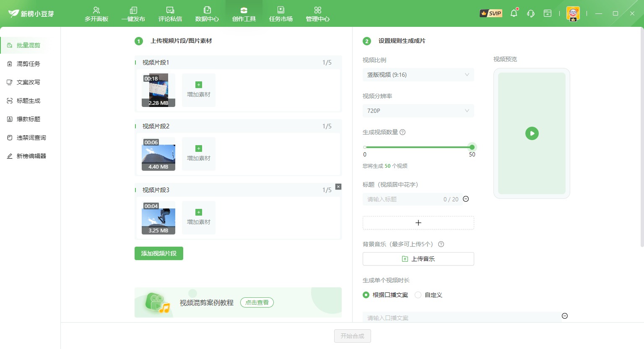The height and width of the screenshot is (349, 644).
Task: Switch to 混剪任务 in the sidebar
Action: click(27, 63)
